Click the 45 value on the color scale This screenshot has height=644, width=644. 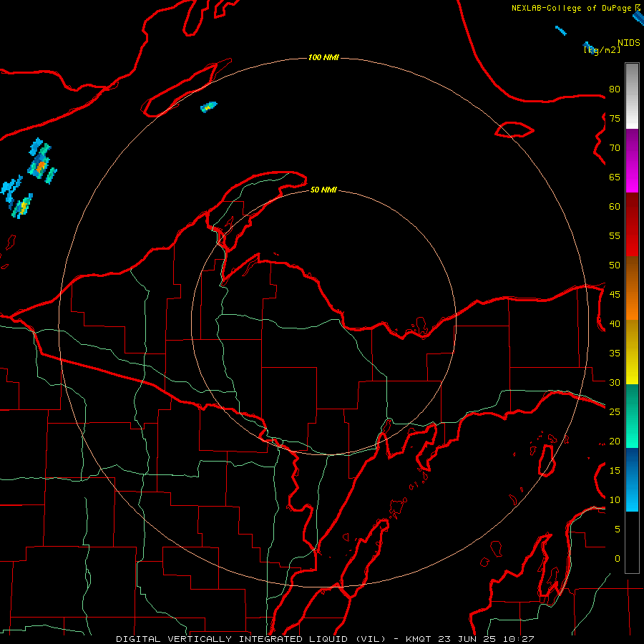615,295
